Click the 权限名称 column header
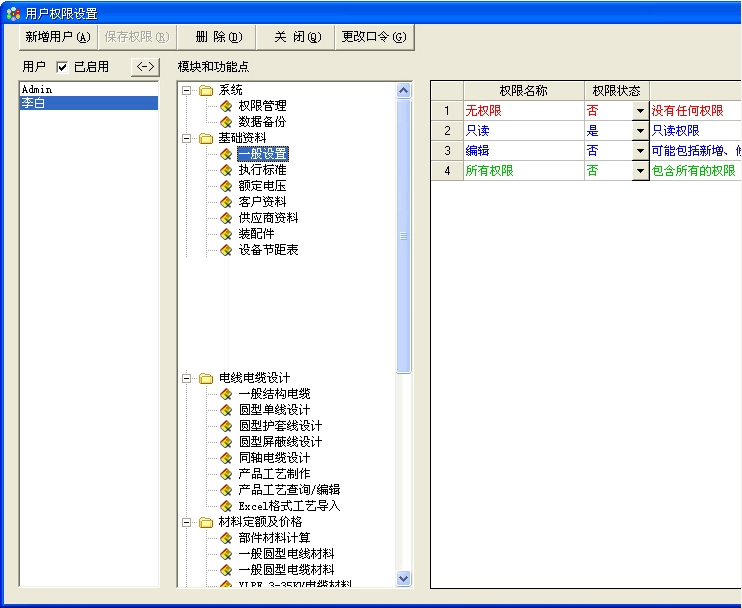 pos(523,91)
